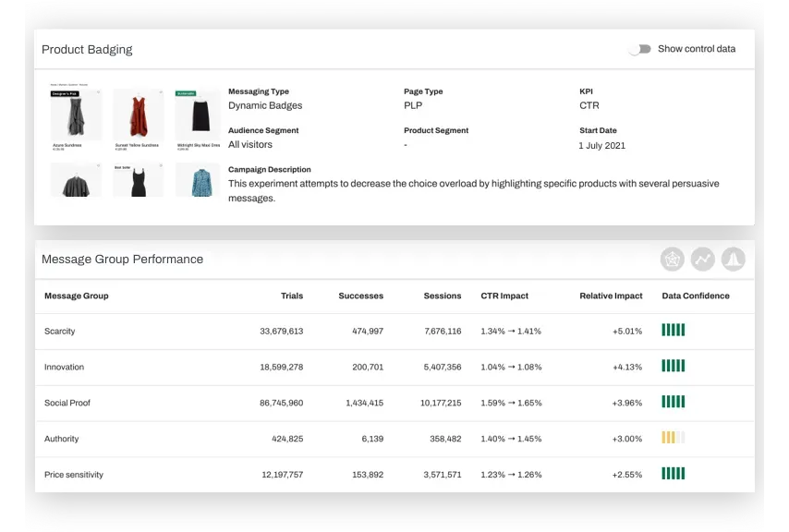Open the distribution curve view icon
789x532 pixels.
pos(734,260)
